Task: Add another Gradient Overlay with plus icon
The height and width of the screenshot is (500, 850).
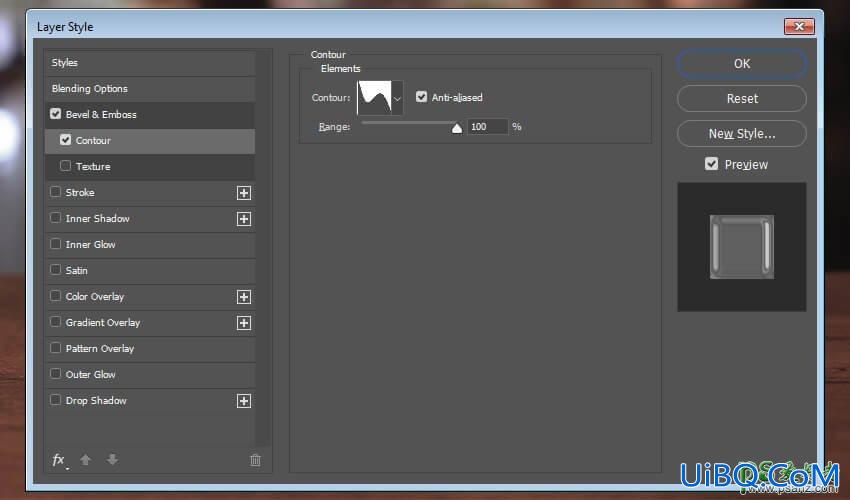Action: pyautogui.click(x=244, y=323)
